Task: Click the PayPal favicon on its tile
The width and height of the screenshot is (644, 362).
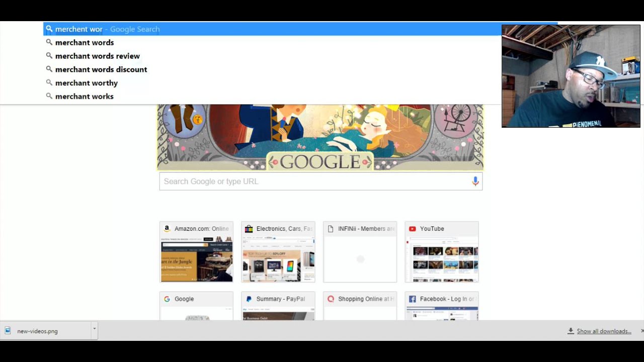Action: coord(249,299)
